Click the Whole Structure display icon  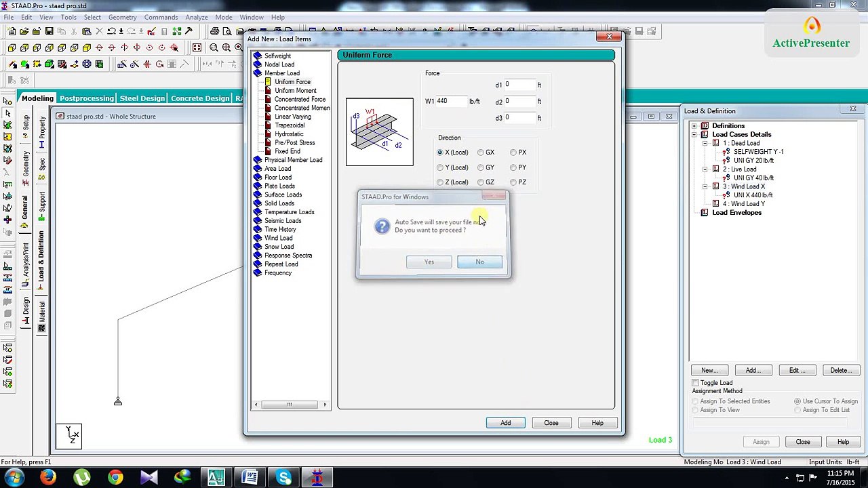(197, 47)
